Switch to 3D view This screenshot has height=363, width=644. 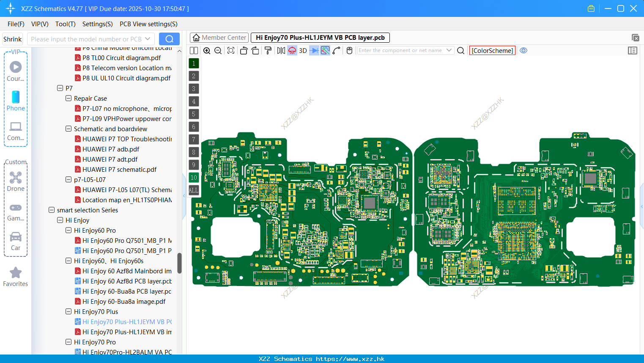click(303, 50)
